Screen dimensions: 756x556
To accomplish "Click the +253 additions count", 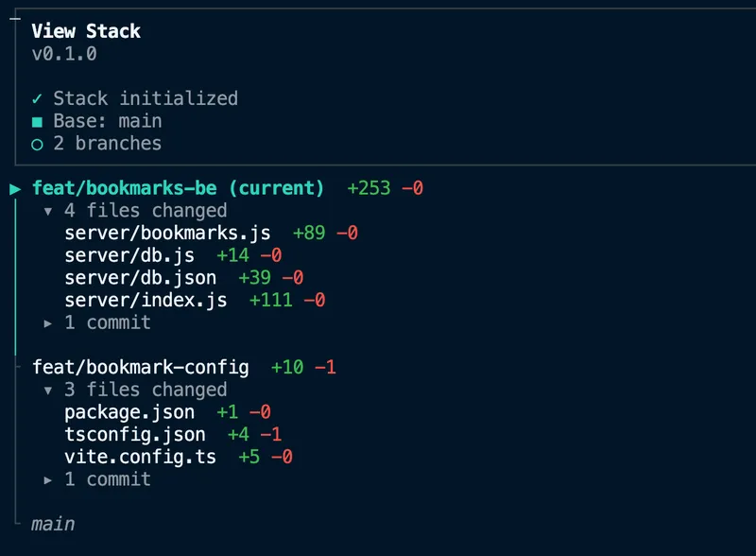I will [369, 188].
